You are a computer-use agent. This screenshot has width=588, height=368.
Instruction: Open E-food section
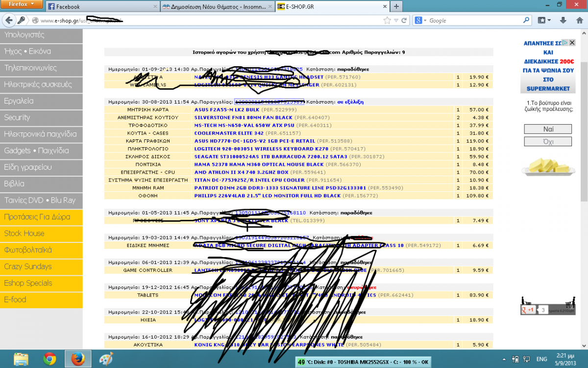tap(41, 299)
